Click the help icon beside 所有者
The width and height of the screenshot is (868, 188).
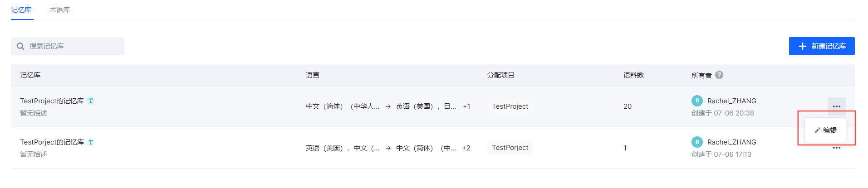pos(719,75)
